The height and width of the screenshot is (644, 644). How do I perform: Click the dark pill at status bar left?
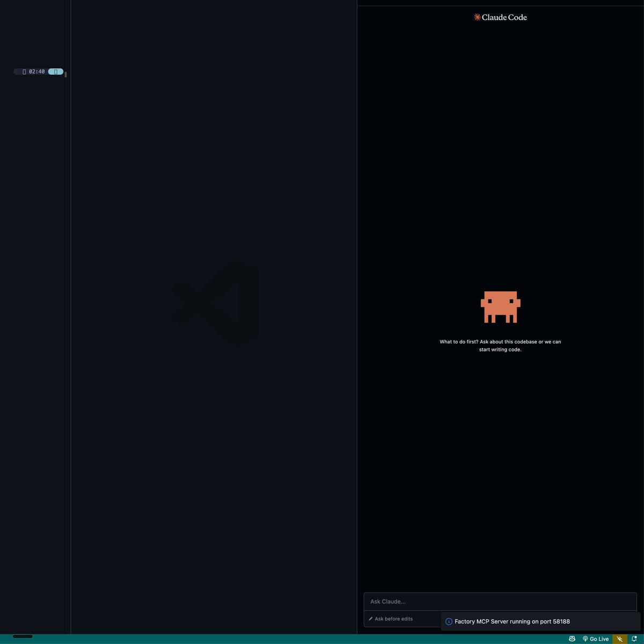23,636
